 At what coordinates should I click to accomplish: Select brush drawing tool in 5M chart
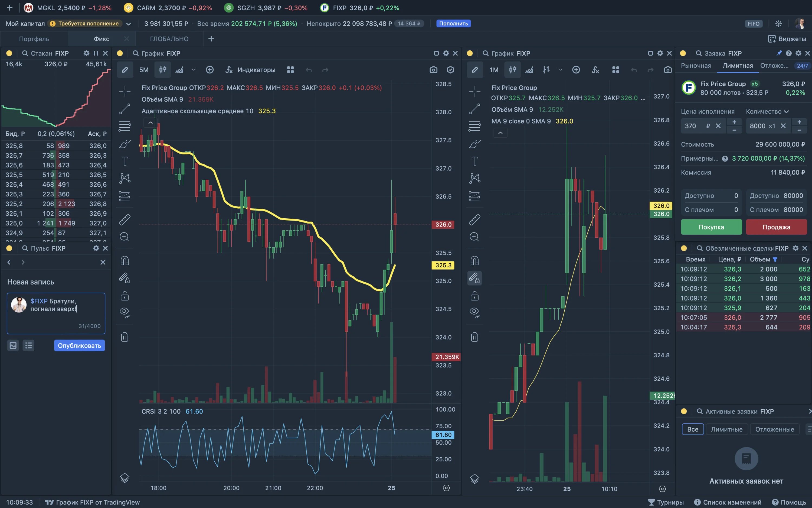coord(125,144)
